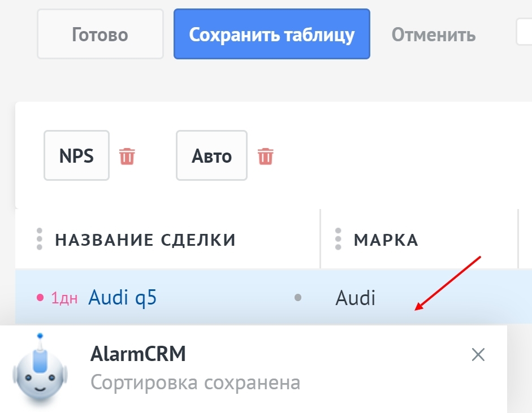Click the "1дн" age label
The image size is (532, 413).
click(x=64, y=298)
